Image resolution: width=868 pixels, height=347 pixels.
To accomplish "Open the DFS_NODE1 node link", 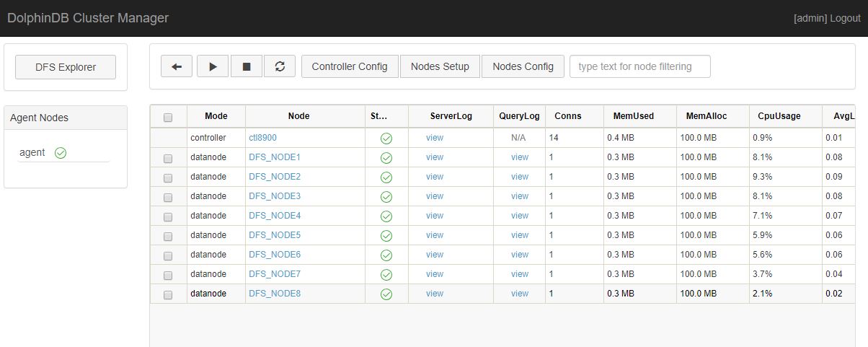I will point(275,157).
